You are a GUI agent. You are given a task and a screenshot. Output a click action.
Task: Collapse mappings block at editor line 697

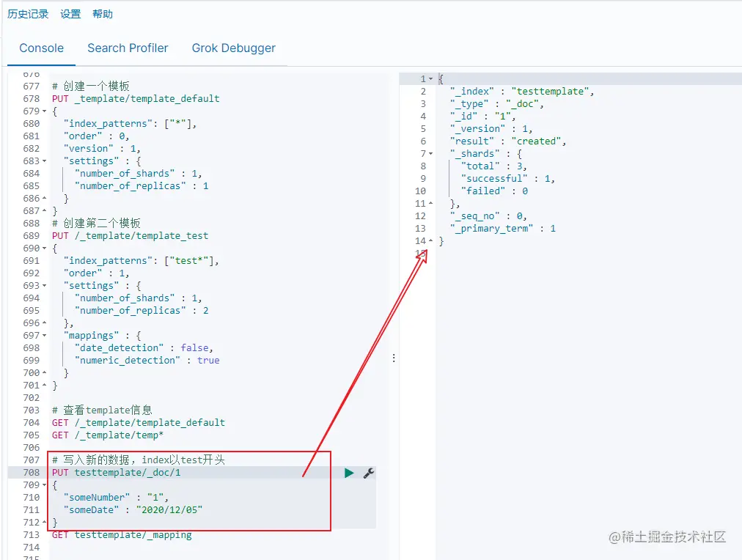[45, 335]
